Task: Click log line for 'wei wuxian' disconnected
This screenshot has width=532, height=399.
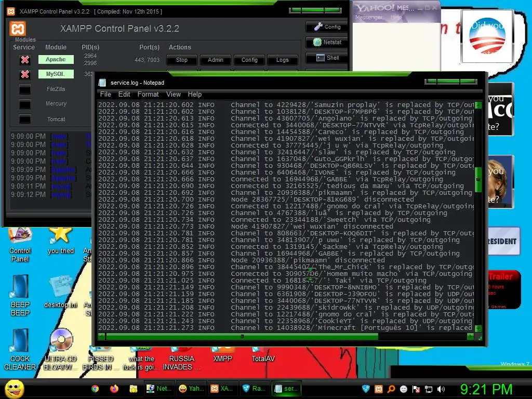Action: coord(246,227)
